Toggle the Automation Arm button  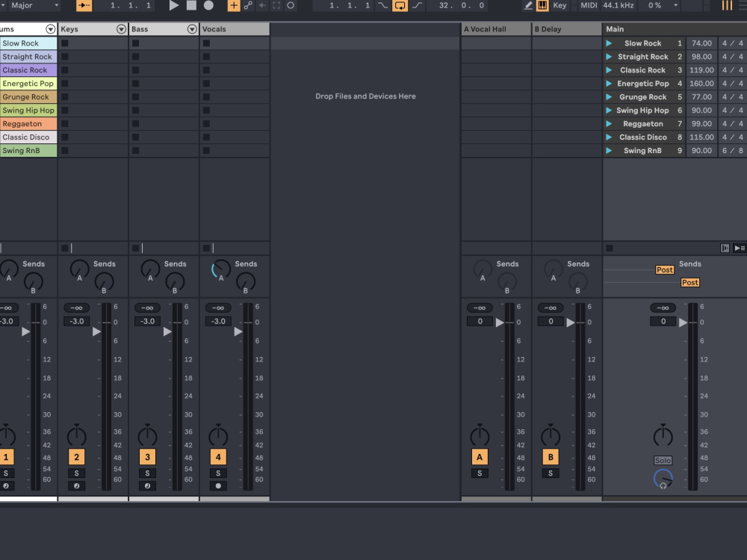pyautogui.click(x=248, y=5)
